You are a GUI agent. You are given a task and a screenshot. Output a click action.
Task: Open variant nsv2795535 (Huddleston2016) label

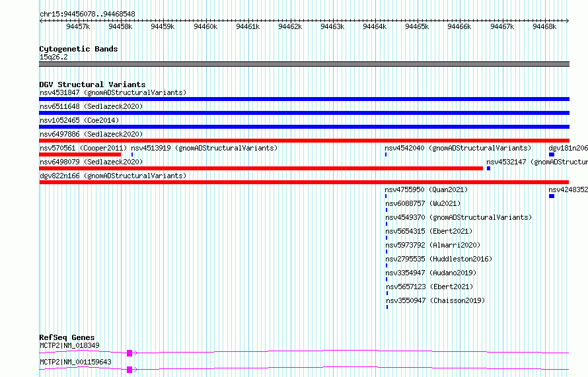439,259
